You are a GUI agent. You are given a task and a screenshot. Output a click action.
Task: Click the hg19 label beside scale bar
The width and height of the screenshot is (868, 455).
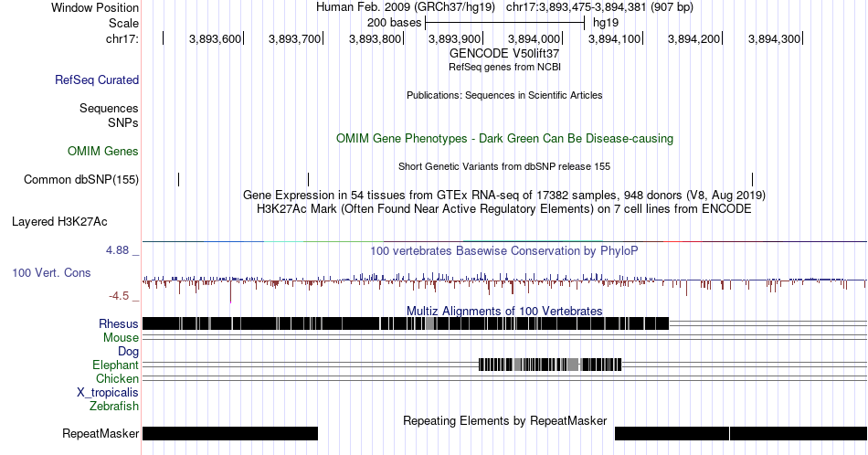click(x=606, y=23)
